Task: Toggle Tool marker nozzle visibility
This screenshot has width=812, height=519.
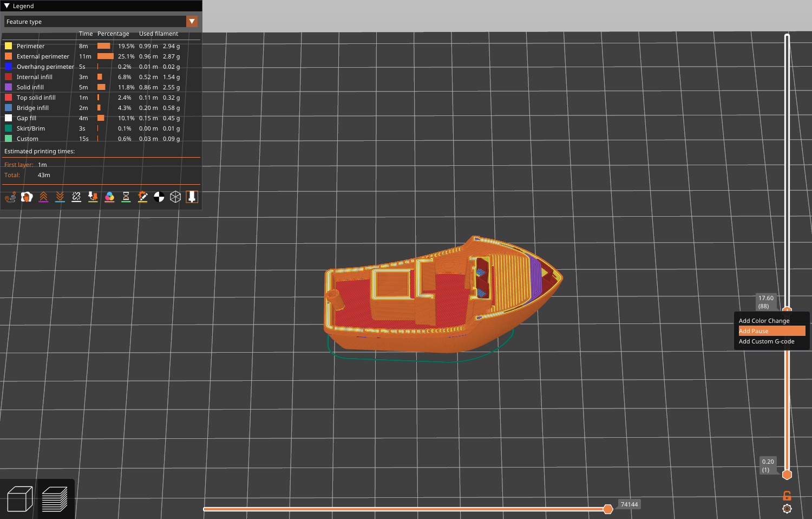Action: [x=192, y=197]
